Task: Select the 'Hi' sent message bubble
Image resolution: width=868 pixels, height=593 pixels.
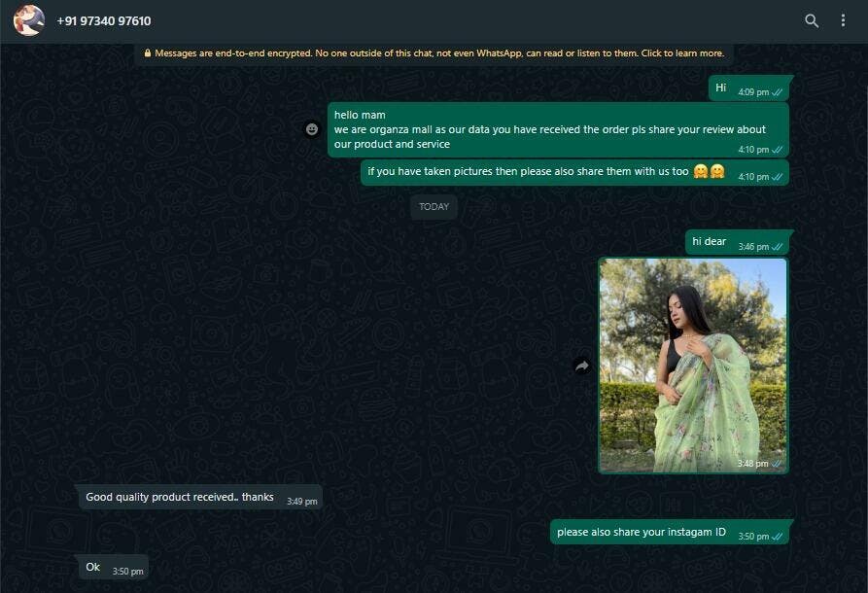Action: click(721, 88)
